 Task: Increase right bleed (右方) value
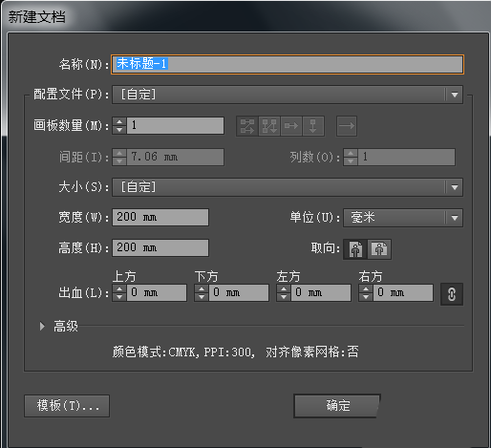(x=366, y=289)
